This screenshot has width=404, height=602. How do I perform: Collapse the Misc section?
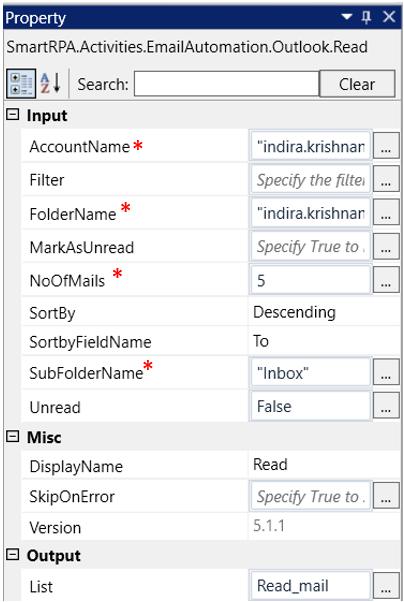click(13, 436)
